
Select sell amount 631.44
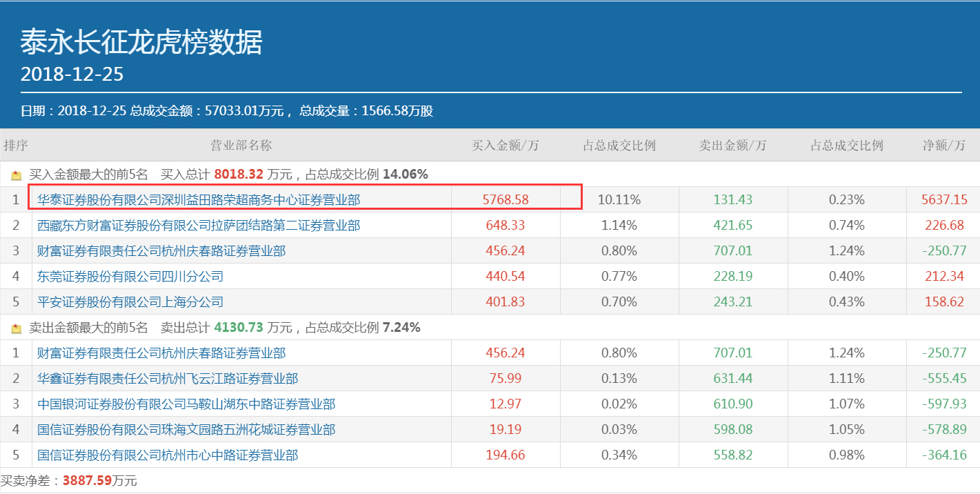tap(733, 379)
